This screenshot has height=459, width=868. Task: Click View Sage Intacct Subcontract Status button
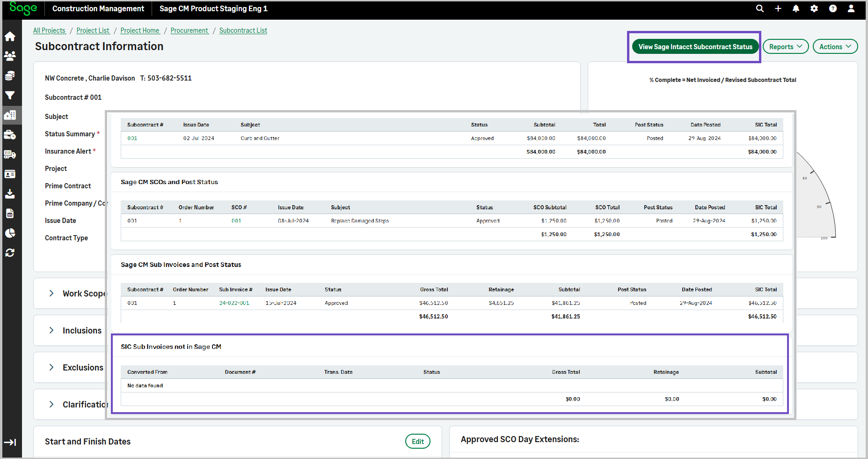pyautogui.click(x=695, y=47)
